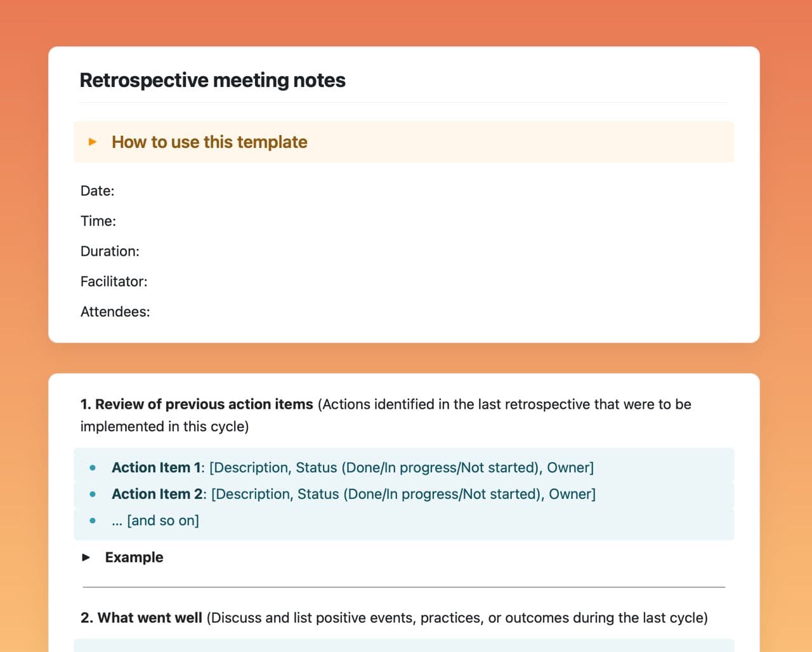
Task: Click the 'implemented in this cycle)' text line
Action: pos(164,427)
